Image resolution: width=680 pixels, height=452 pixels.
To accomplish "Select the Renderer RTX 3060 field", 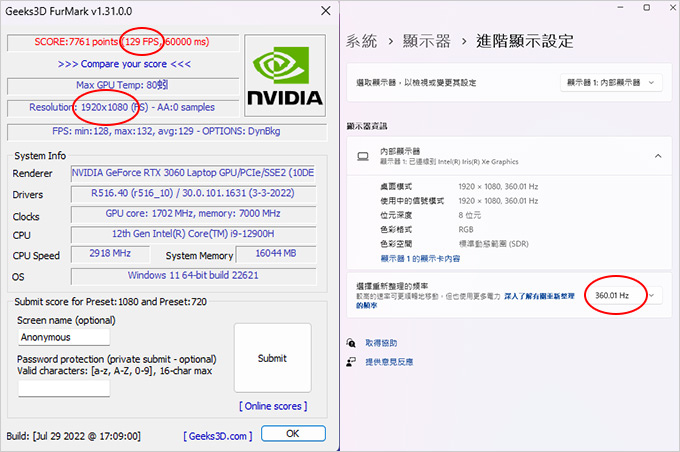I will 193,173.
